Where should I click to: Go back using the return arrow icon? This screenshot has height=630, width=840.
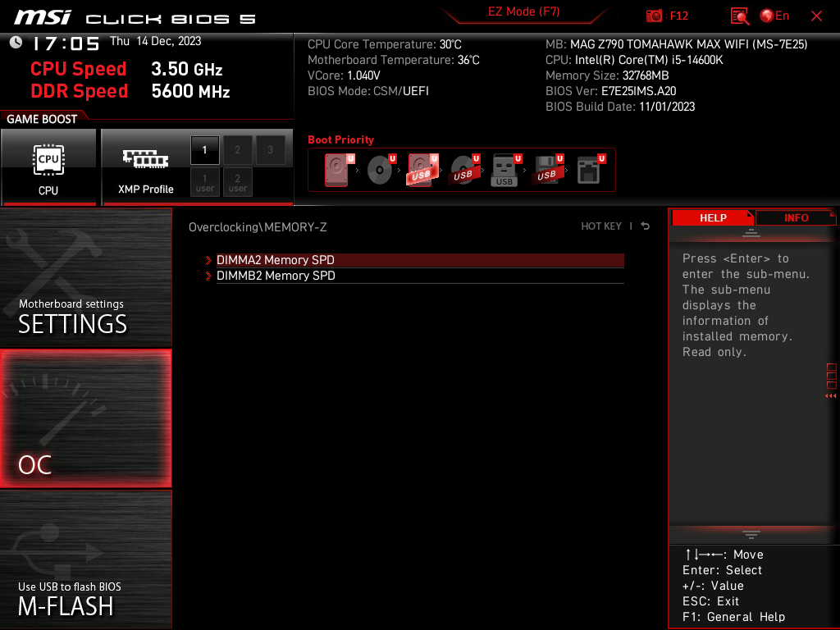tap(646, 226)
